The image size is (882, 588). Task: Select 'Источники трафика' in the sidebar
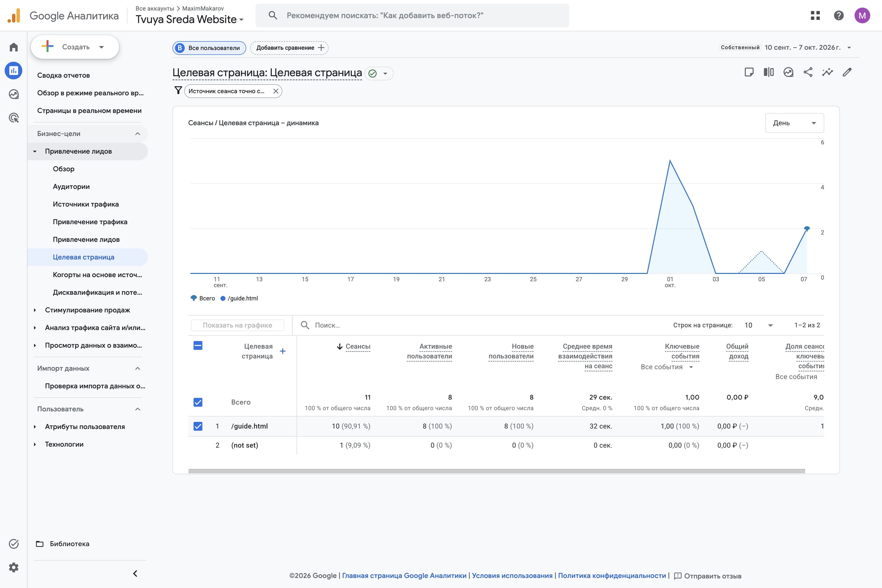tap(86, 204)
